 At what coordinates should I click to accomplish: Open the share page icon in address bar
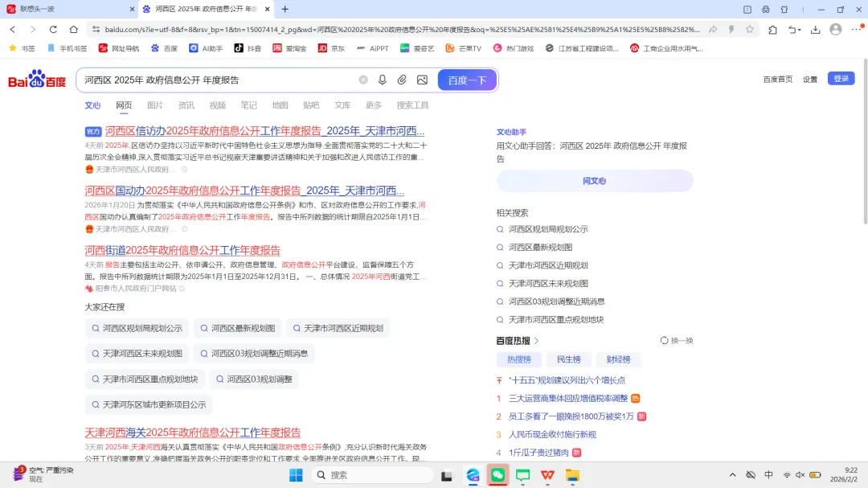click(713, 30)
